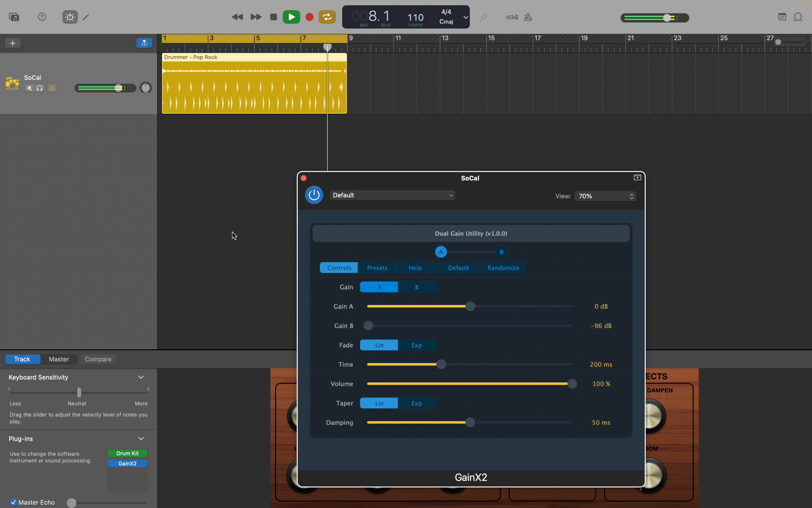Select the Drummer - Pop Rock region

254,83
